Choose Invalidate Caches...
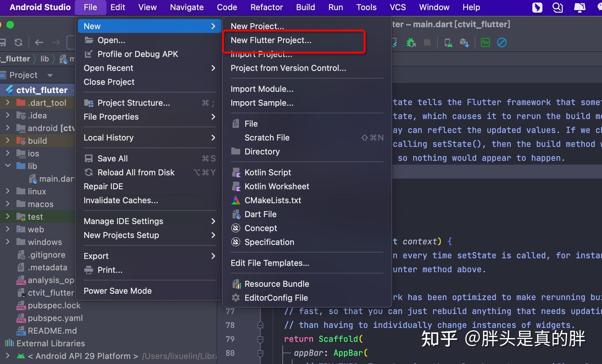 pos(149,200)
